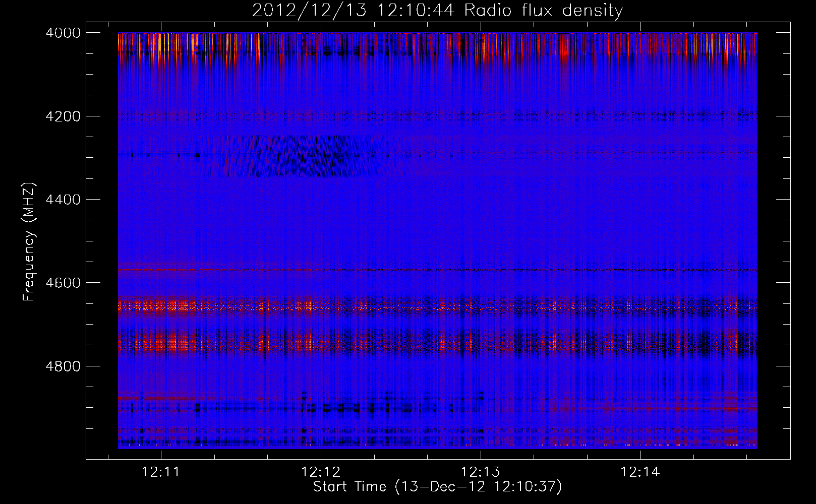The height and width of the screenshot is (504, 816).
Task: Click the 12:12 time axis label
Action: pyautogui.click(x=320, y=472)
